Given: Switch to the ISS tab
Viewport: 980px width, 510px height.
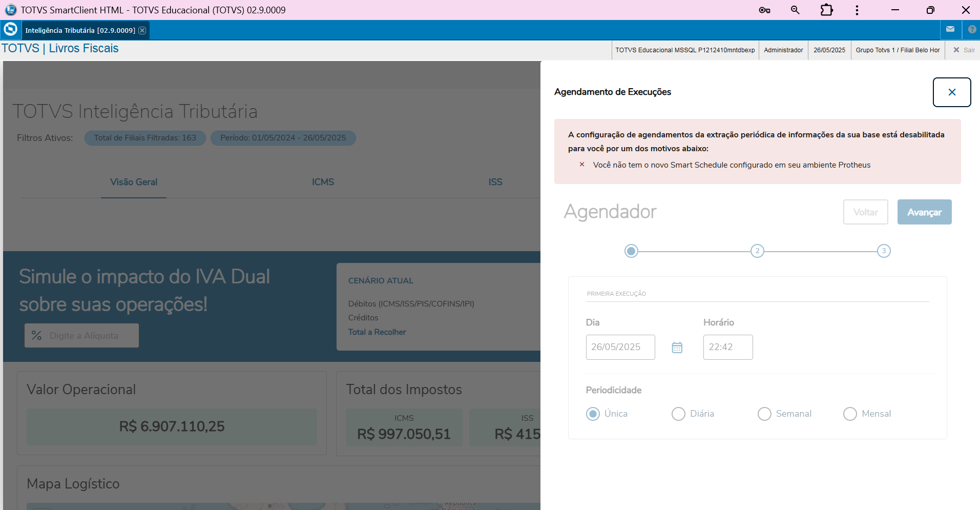Looking at the screenshot, I should [x=495, y=182].
